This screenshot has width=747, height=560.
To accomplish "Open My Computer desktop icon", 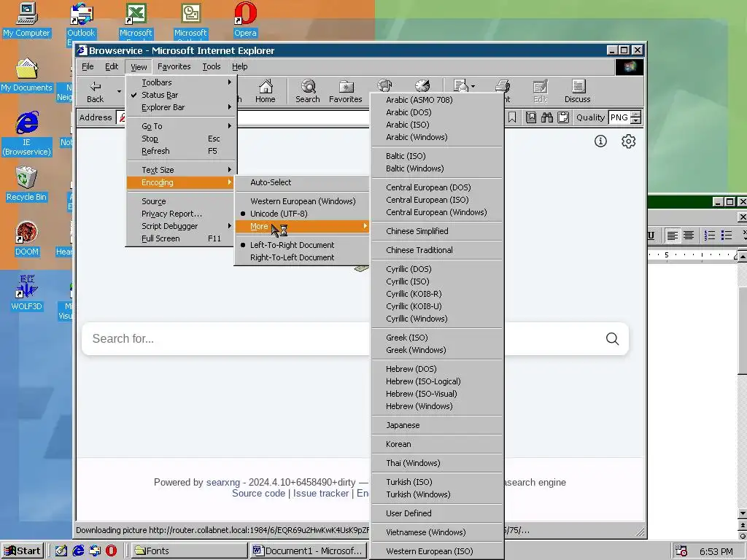I will (27, 20).
